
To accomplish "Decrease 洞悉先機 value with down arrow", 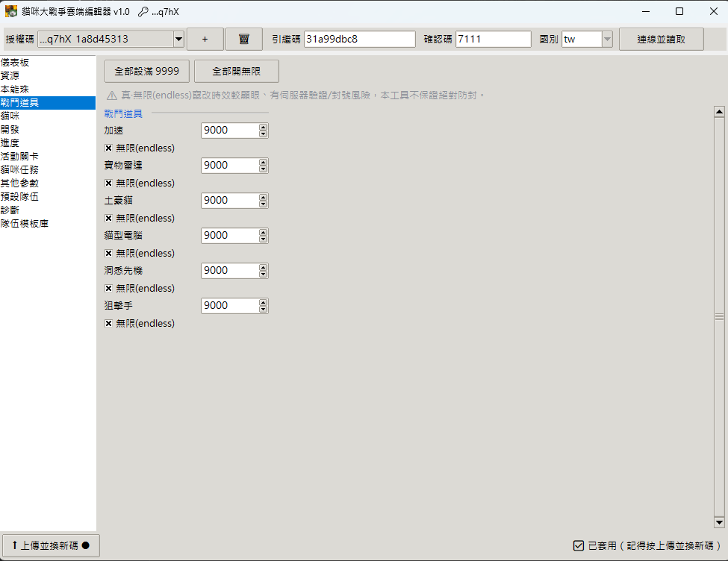I will pos(264,275).
